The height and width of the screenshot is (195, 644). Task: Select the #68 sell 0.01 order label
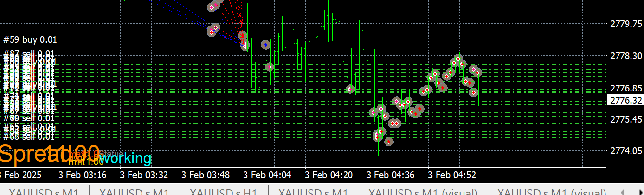tap(29, 137)
